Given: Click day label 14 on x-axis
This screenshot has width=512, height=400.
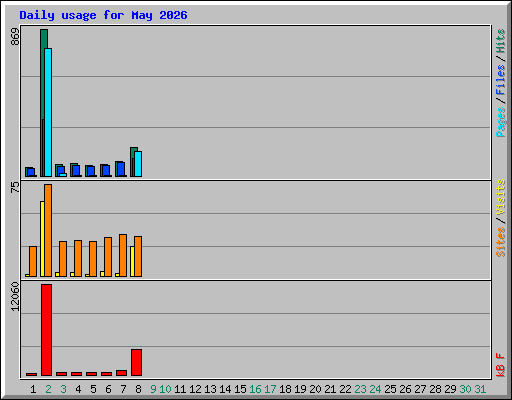Looking at the screenshot, I should pos(225,389).
